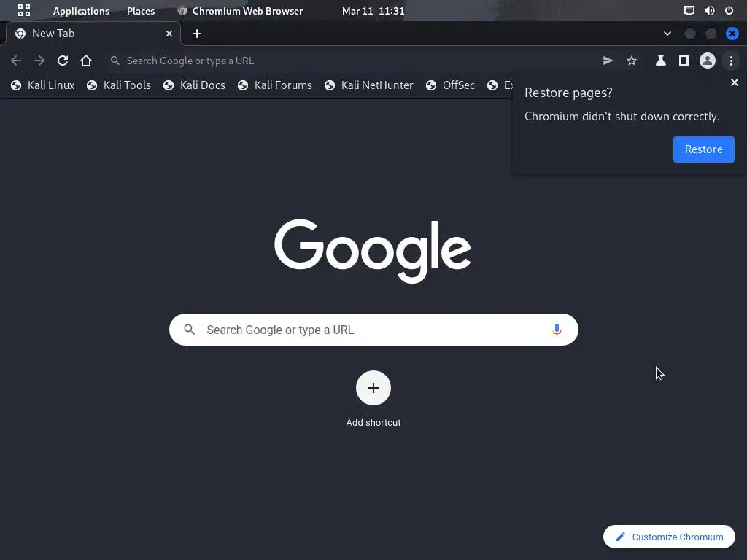Screen dimensions: 747x560
Task: Open the Kali NetHunter bookmark
Action: click(x=368, y=85)
